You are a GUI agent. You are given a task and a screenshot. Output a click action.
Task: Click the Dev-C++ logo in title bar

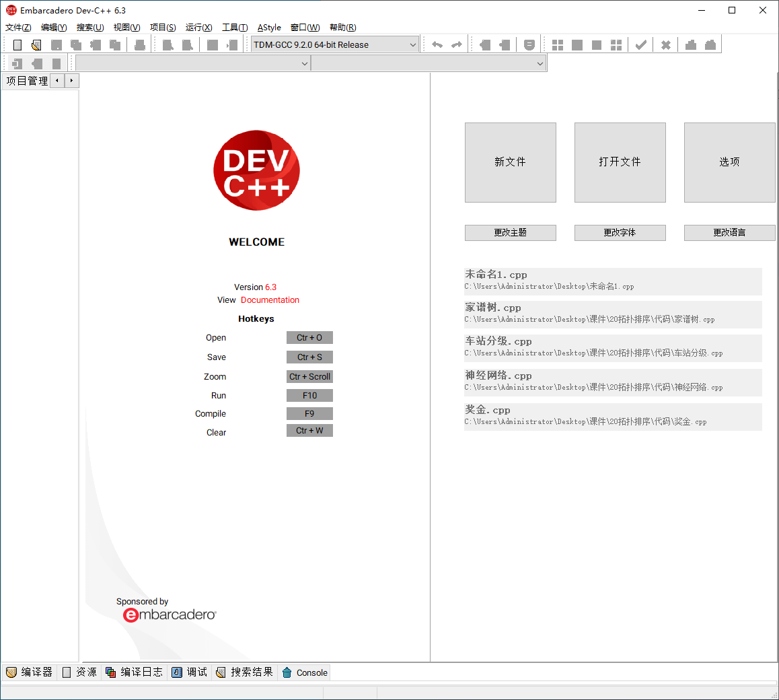tap(11, 10)
